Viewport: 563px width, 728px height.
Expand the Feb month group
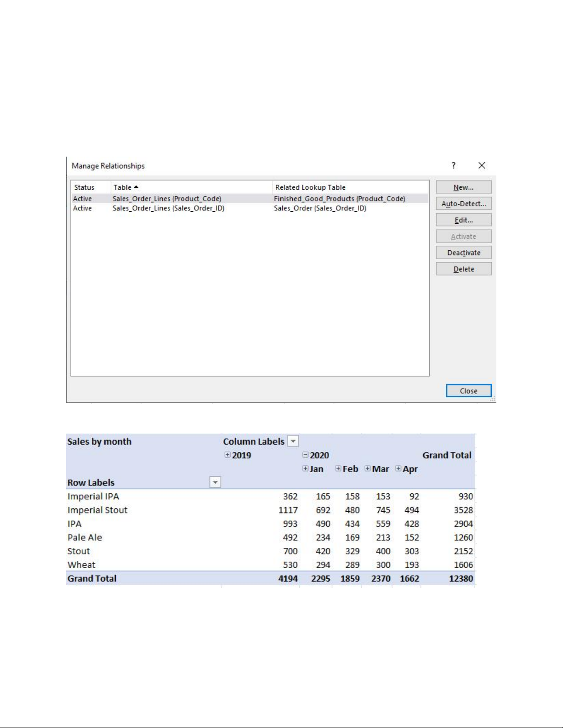point(338,469)
